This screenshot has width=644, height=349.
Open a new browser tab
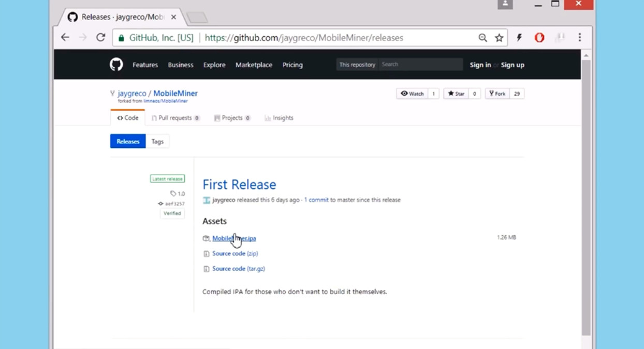[x=197, y=18]
